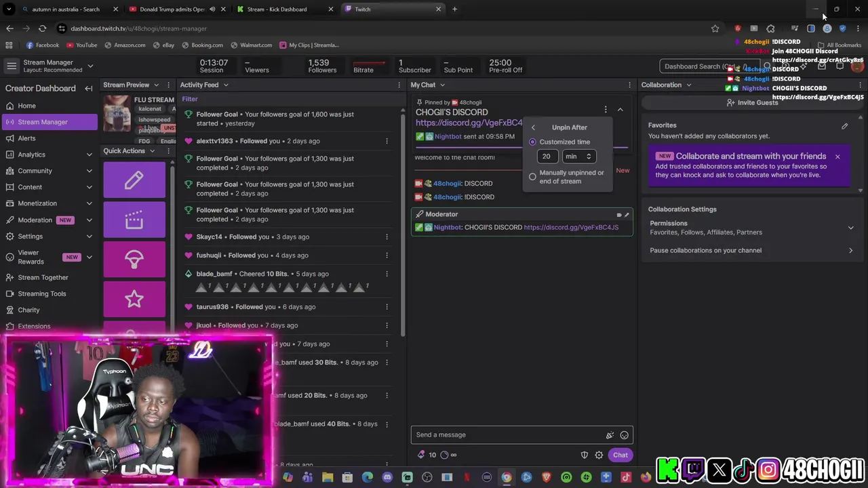Open the pinned message three-dot options
Image resolution: width=868 pixels, height=488 pixels.
coord(606,109)
